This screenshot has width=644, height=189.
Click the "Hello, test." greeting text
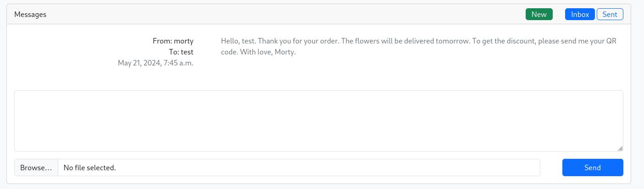click(x=238, y=41)
